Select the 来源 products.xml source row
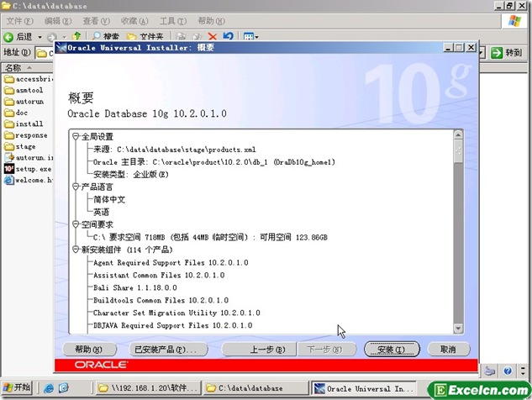Image resolution: width=532 pixels, height=400 pixels. 175,150
